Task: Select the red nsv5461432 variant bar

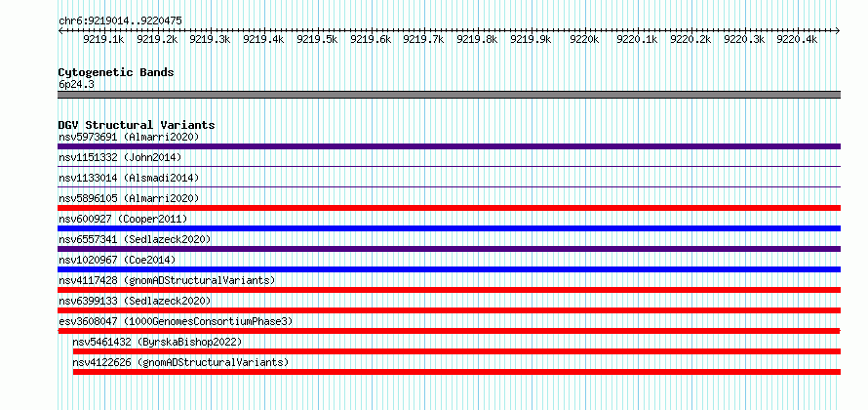Action: (x=456, y=351)
